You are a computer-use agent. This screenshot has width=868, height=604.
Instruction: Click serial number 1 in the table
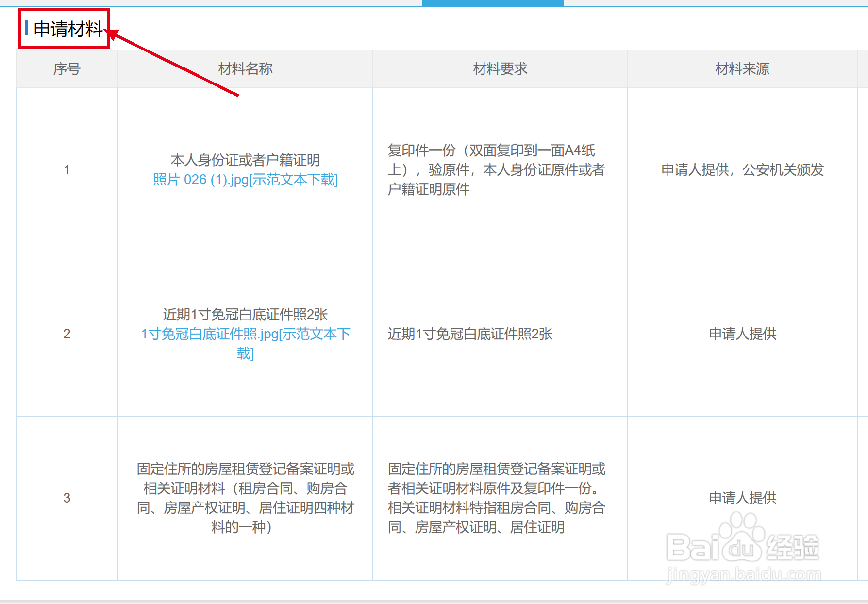tap(67, 170)
